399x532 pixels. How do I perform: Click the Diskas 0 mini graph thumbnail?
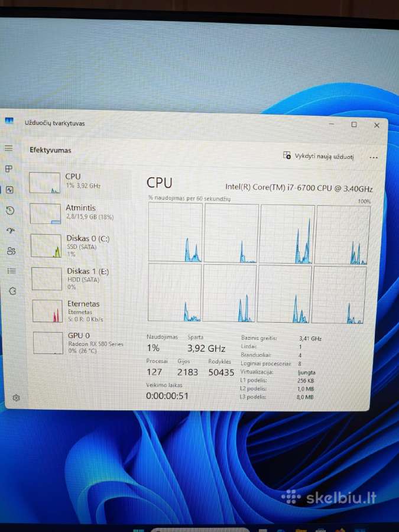(46, 246)
